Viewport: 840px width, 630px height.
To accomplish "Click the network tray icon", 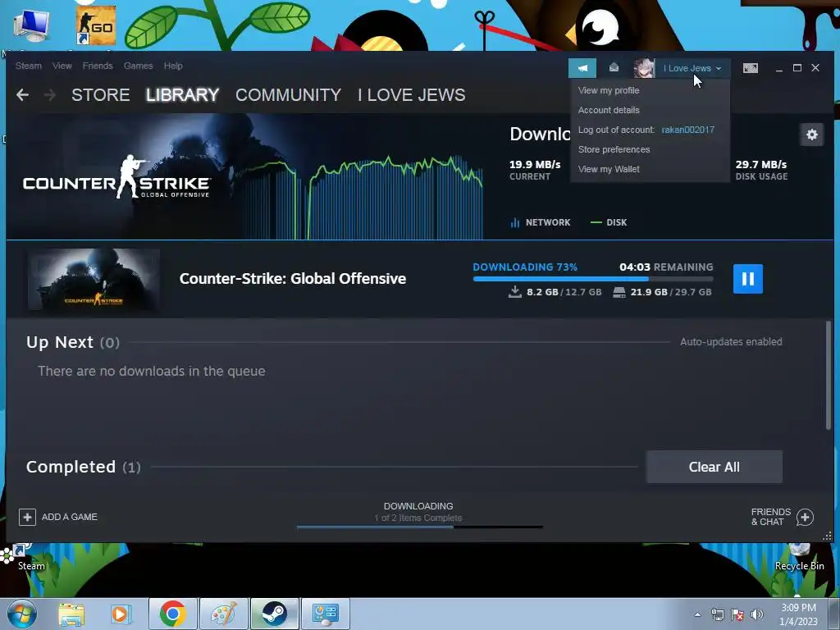I will (717, 614).
